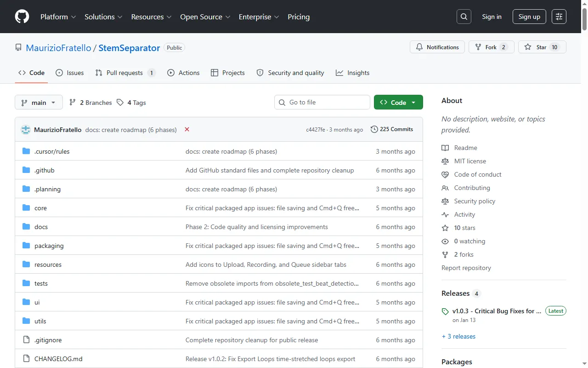
Task: Click the stars icon beside 10 stars
Action: (445, 228)
